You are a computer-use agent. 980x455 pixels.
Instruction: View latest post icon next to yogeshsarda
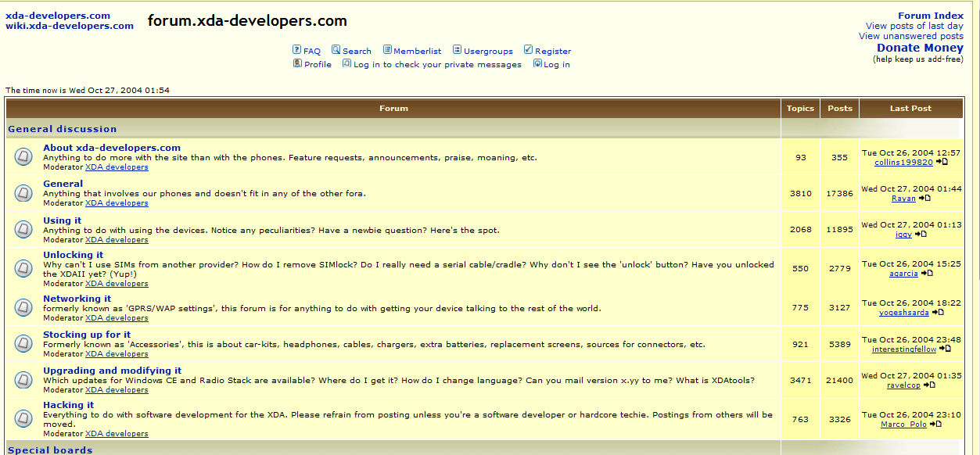938,312
